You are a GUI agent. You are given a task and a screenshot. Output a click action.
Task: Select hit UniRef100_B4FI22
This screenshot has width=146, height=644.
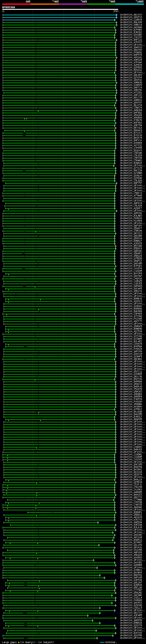pos(131,40)
